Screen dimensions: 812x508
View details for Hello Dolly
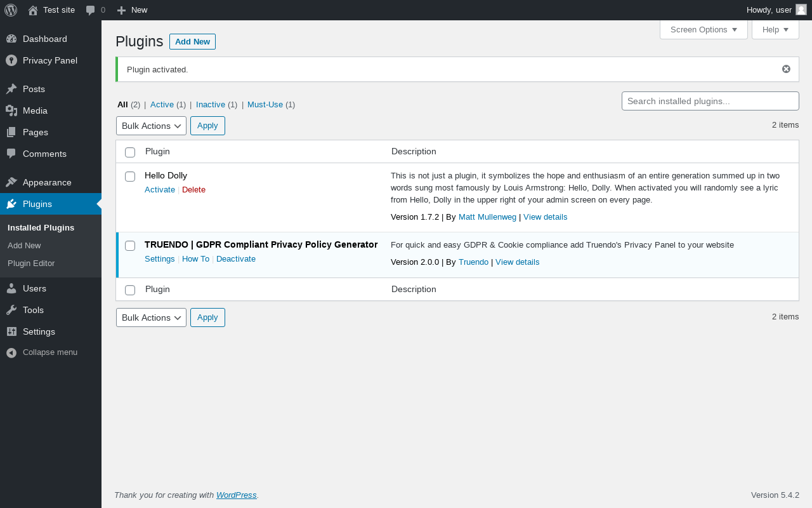coord(545,217)
